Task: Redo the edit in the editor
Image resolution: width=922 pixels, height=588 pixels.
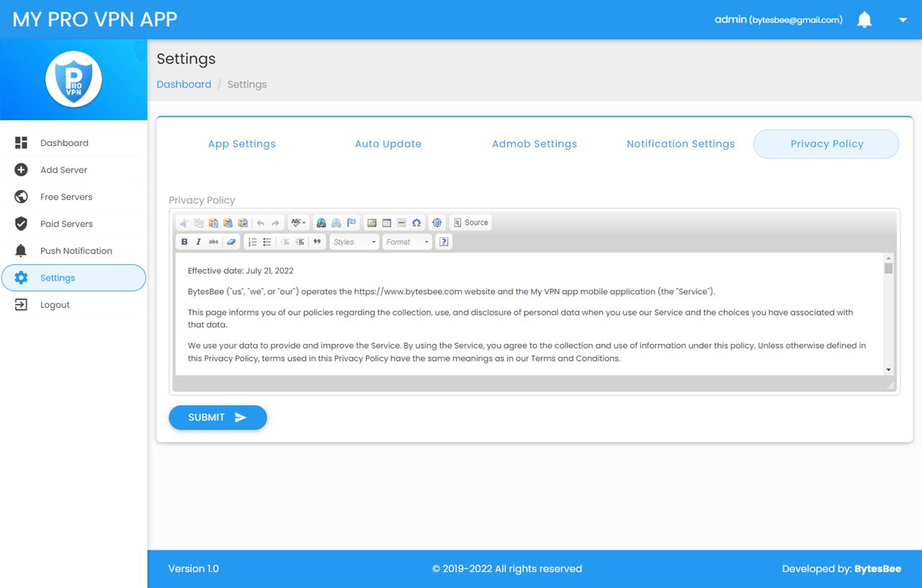Action: (x=275, y=223)
